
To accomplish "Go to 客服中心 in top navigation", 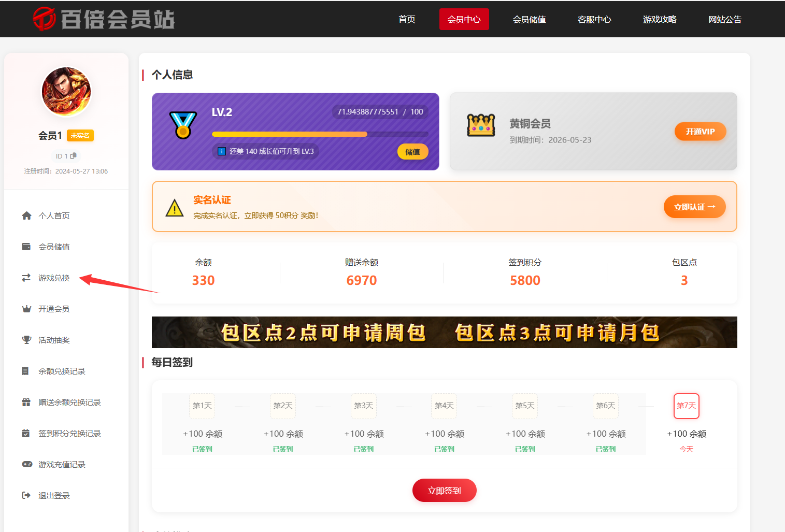I will [x=594, y=19].
